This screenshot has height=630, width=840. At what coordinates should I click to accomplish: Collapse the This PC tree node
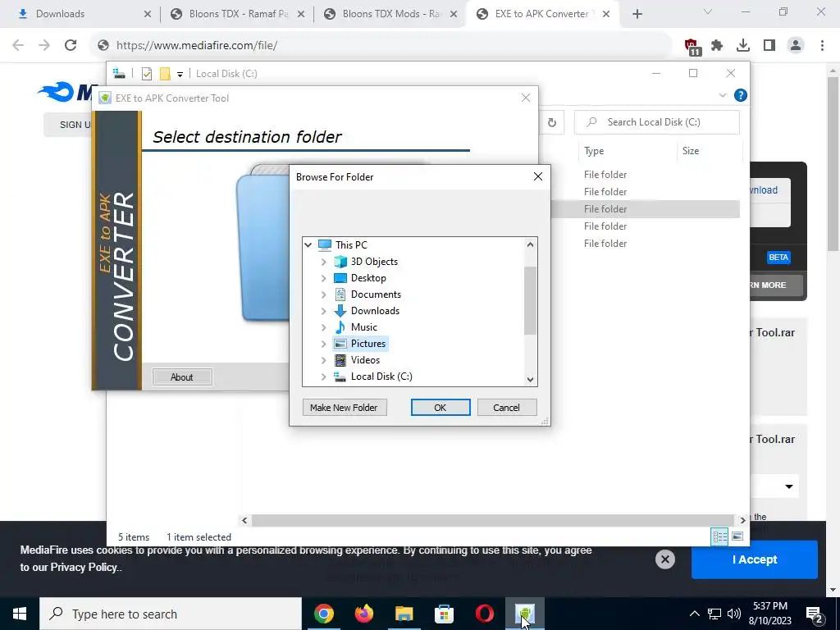[x=308, y=245]
